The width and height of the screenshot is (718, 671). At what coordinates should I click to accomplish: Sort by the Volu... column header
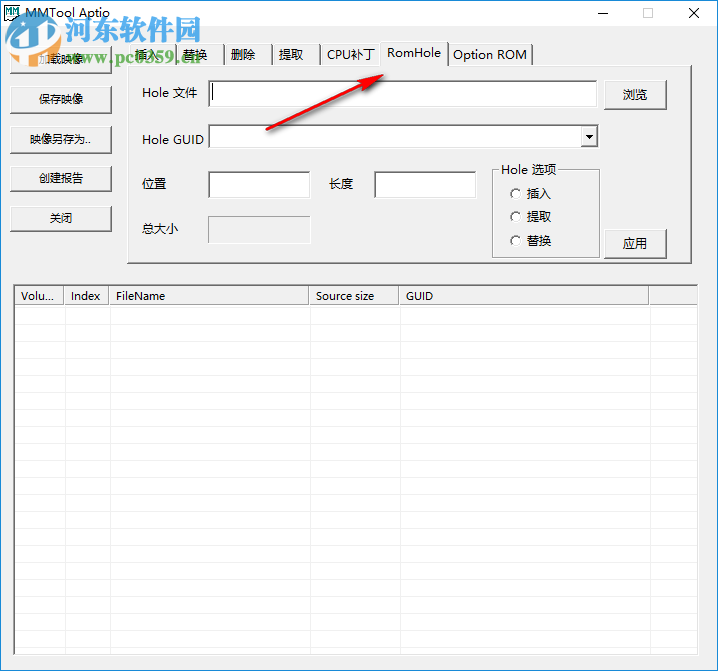click(39, 296)
